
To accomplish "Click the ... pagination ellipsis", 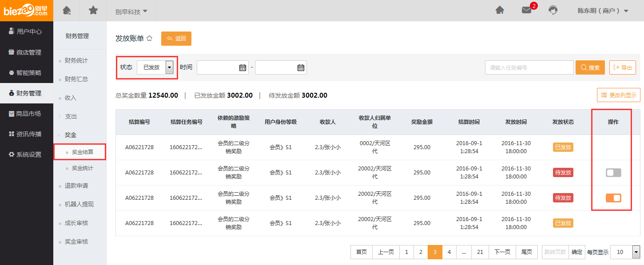I will [x=464, y=252].
